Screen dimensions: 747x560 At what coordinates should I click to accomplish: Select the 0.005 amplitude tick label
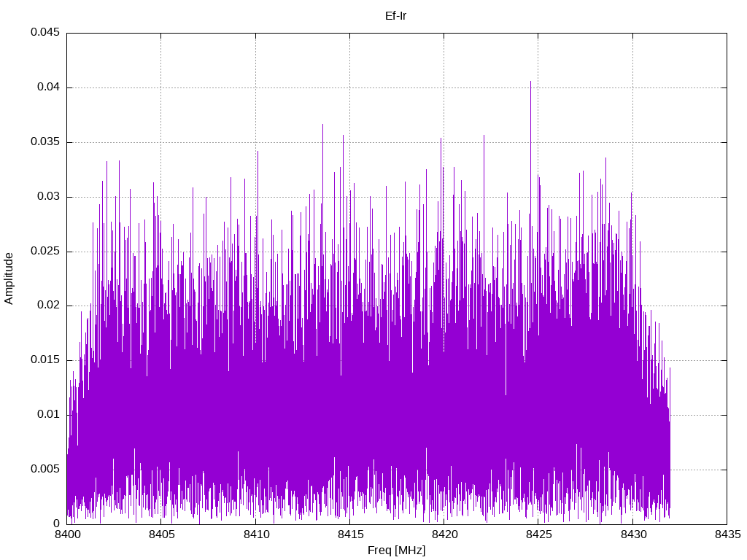(45, 469)
